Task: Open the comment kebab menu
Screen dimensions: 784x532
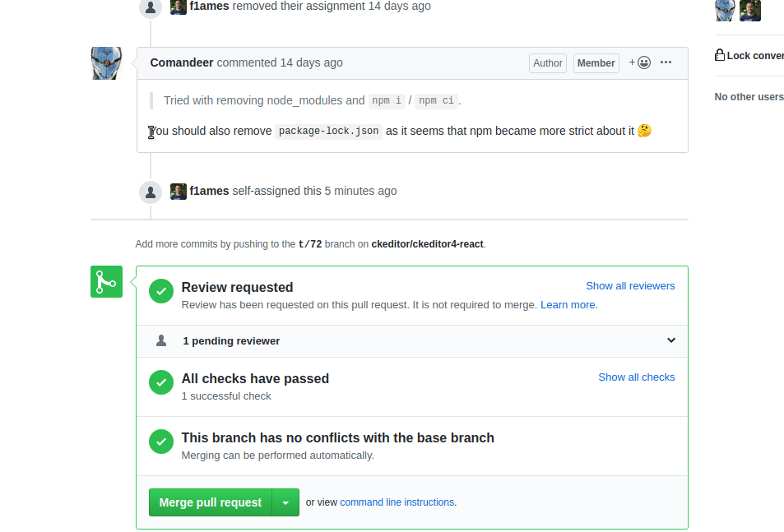Action: point(666,62)
